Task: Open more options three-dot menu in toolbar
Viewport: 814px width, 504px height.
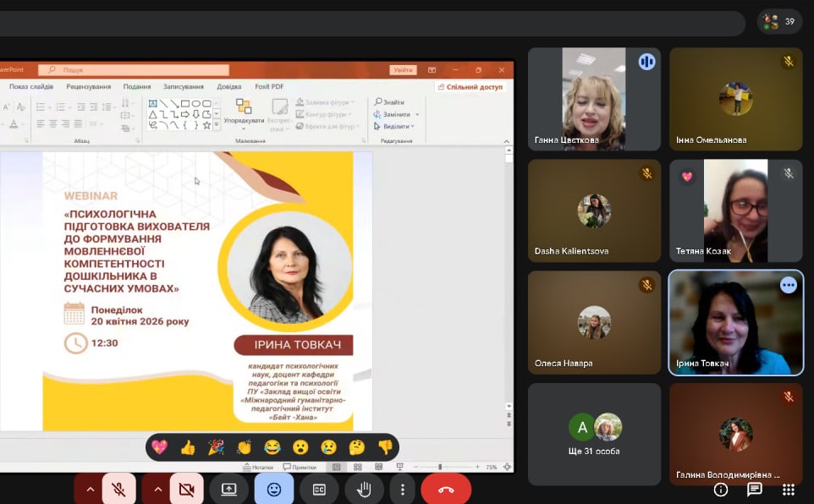Action: pyautogui.click(x=403, y=489)
